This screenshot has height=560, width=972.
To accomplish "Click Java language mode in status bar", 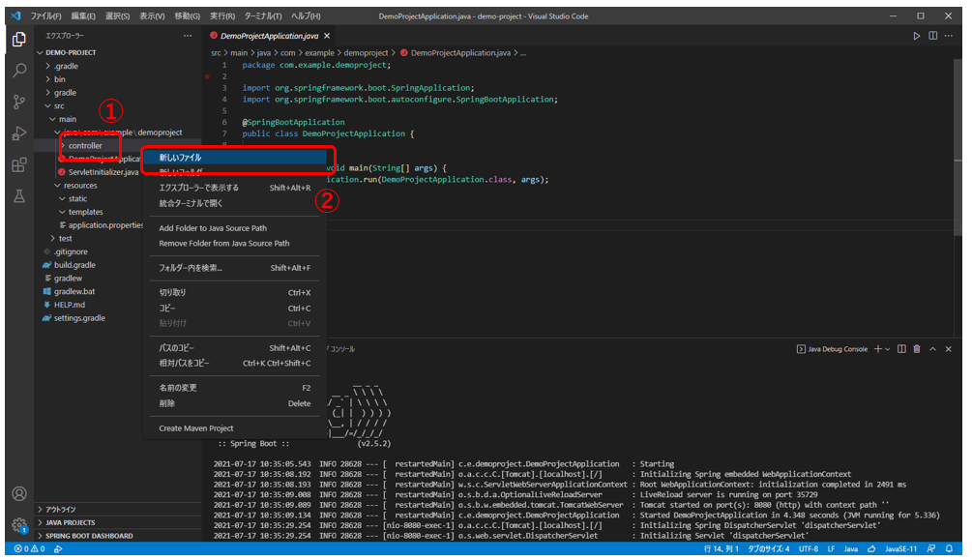I will pyautogui.click(x=851, y=548).
